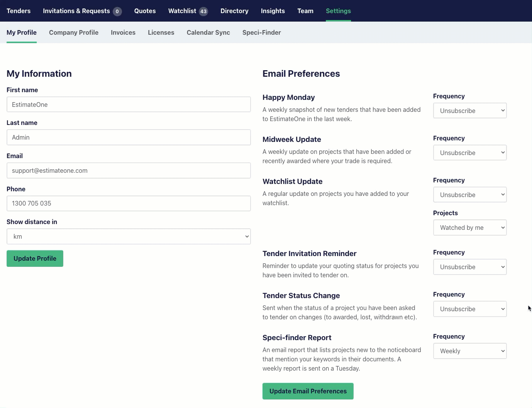Click the Update Profile button

(35, 258)
